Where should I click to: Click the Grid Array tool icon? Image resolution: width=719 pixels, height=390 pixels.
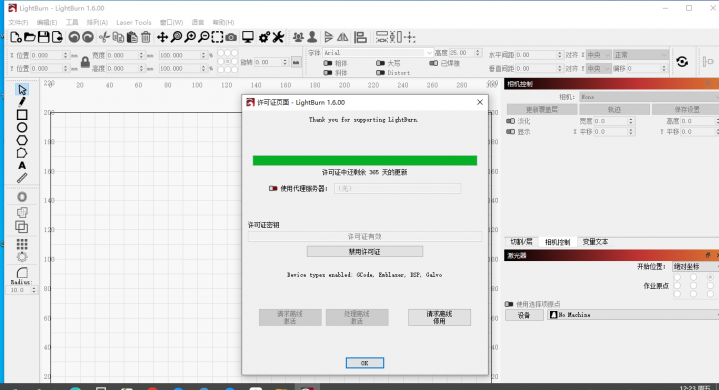click(22, 243)
